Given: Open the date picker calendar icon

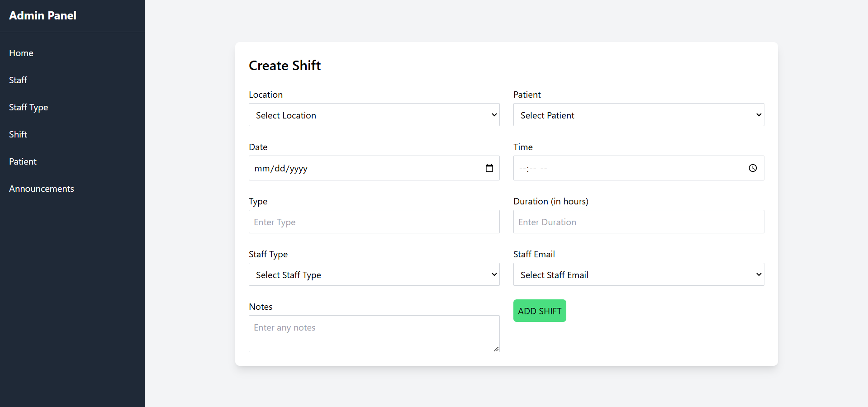Looking at the screenshot, I should click(489, 168).
